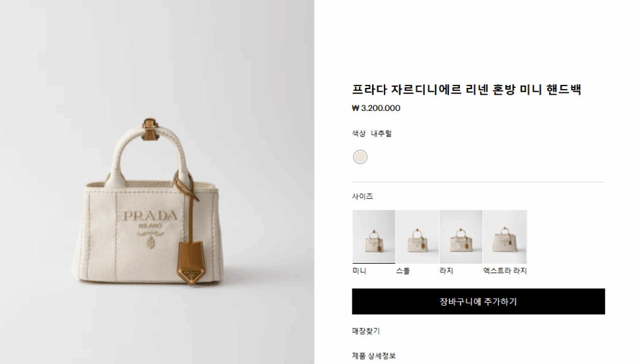634x364 pixels.
Task: Click the 스몰 size label
Action: (402, 271)
